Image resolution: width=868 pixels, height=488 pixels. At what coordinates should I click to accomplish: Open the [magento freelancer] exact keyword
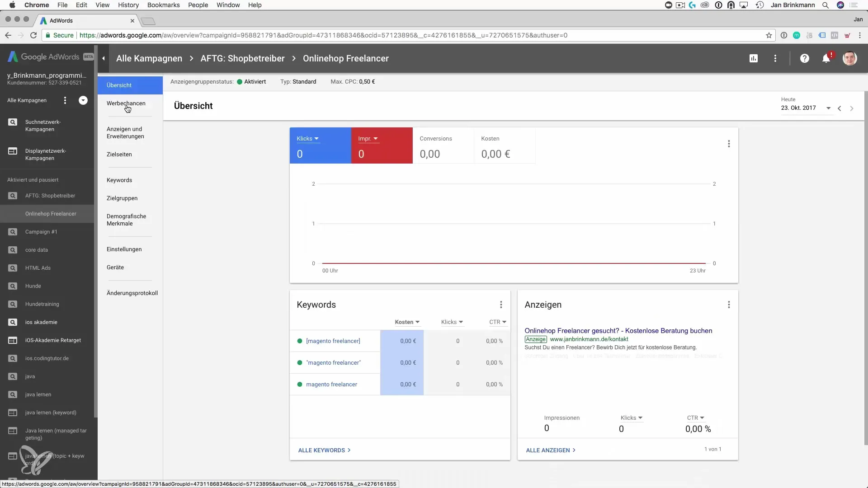tap(333, 341)
